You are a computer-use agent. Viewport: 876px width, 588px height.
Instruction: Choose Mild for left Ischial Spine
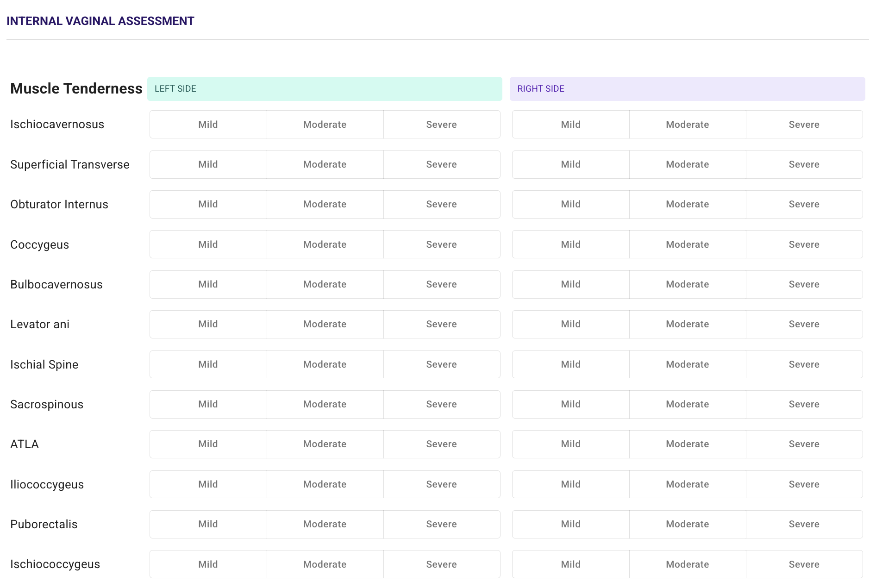(x=208, y=364)
